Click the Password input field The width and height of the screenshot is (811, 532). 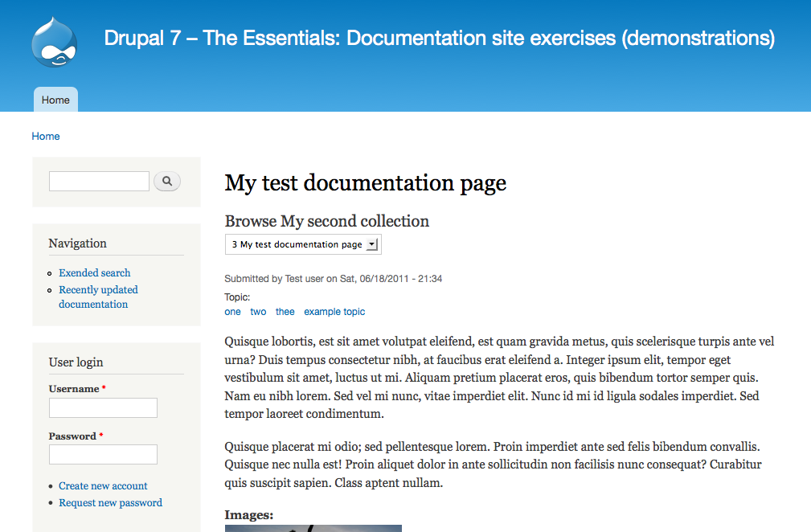click(x=103, y=455)
